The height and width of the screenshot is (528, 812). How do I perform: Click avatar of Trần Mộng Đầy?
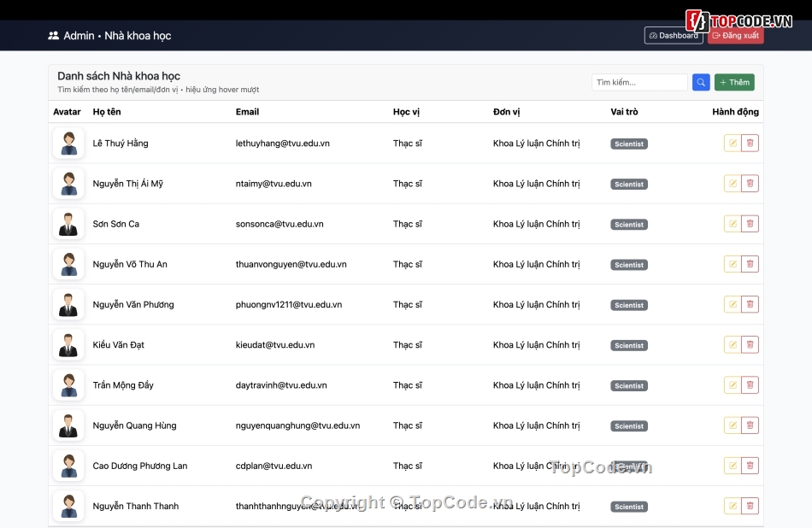68,385
